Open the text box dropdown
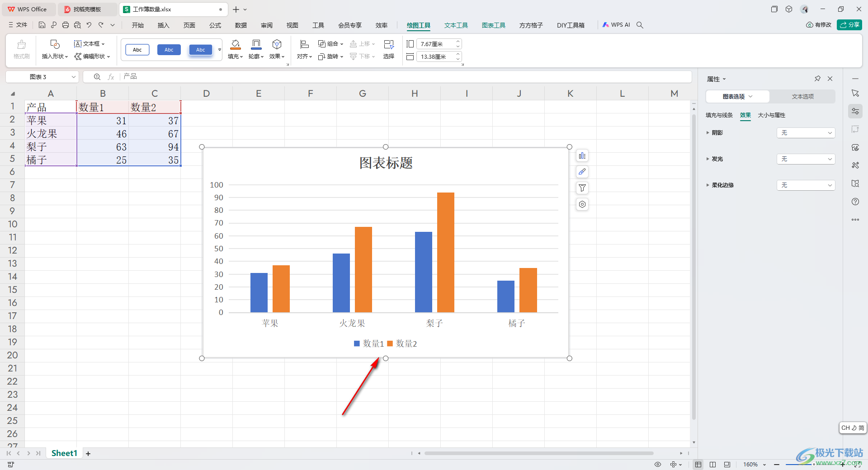The height and width of the screenshot is (470, 868). [90, 44]
